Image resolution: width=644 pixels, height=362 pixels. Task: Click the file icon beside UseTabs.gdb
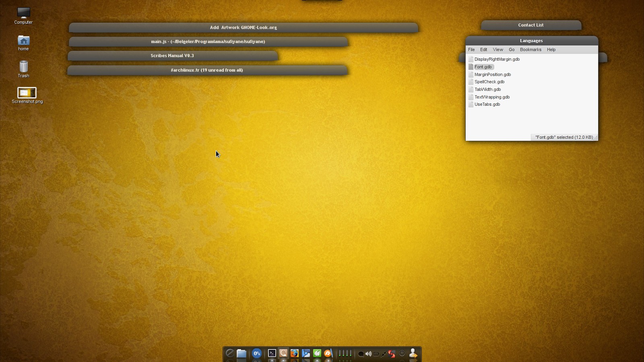(x=471, y=104)
